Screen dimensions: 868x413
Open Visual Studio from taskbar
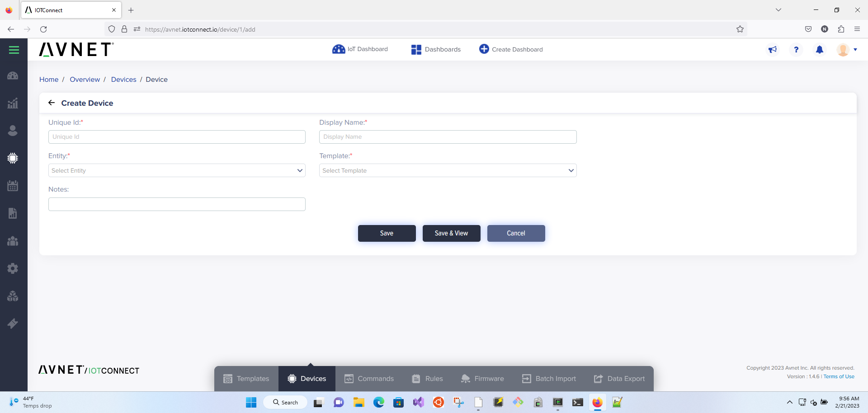click(x=419, y=402)
